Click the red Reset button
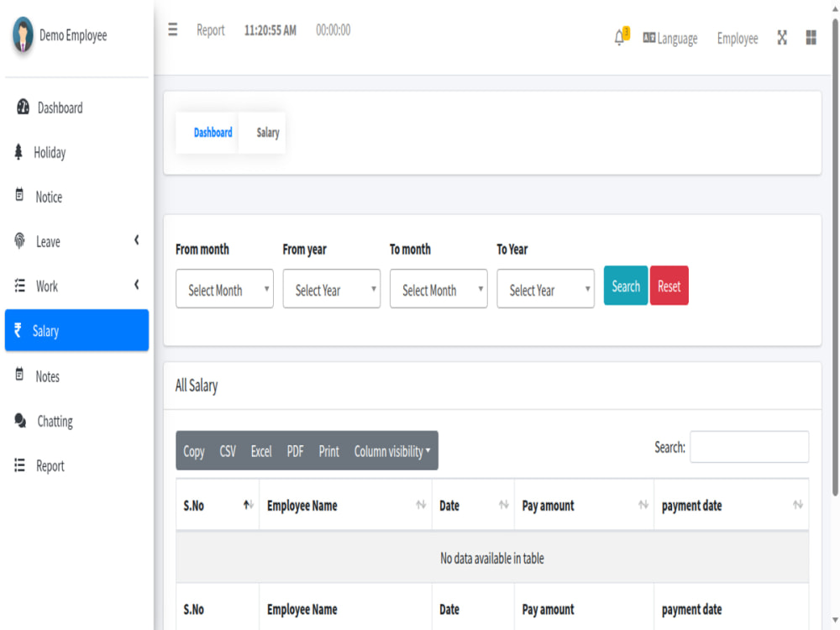 pyautogui.click(x=669, y=286)
